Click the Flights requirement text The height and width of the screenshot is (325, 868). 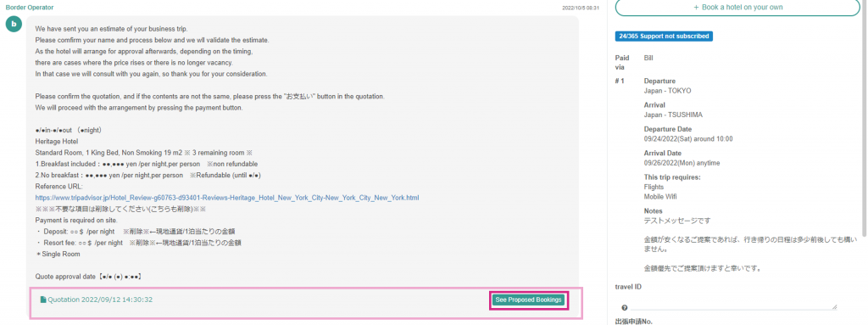click(654, 187)
